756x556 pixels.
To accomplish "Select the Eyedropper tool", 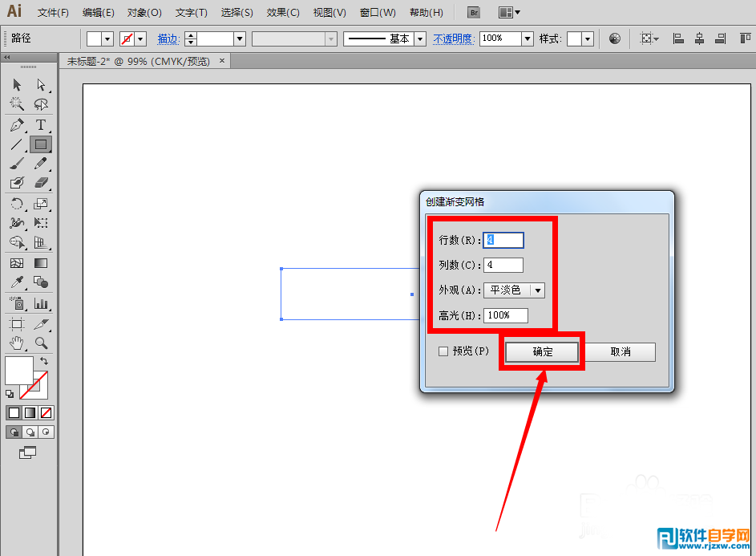I will tap(17, 282).
